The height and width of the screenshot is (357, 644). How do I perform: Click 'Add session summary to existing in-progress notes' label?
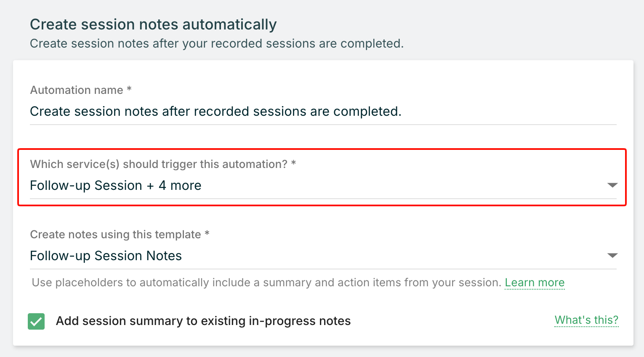[x=203, y=321]
